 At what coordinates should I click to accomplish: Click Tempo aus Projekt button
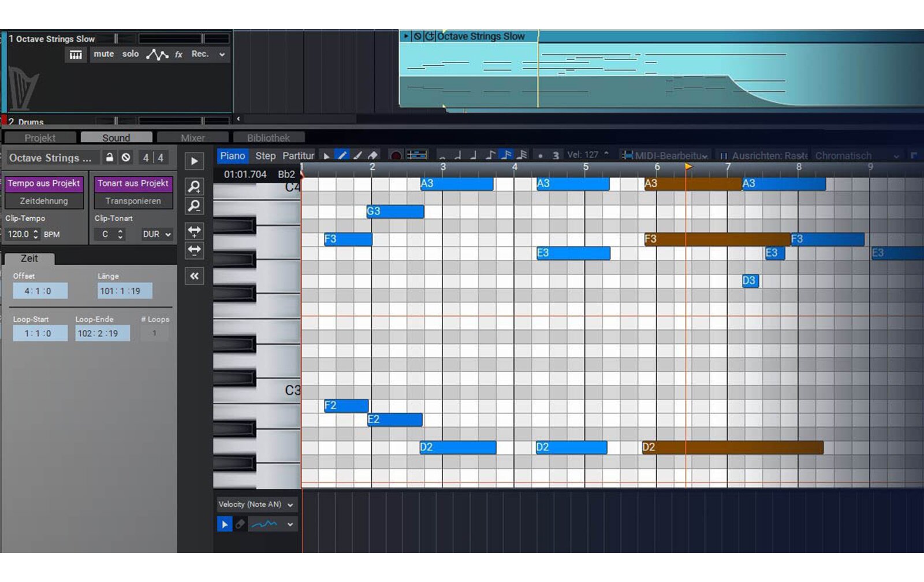44,183
